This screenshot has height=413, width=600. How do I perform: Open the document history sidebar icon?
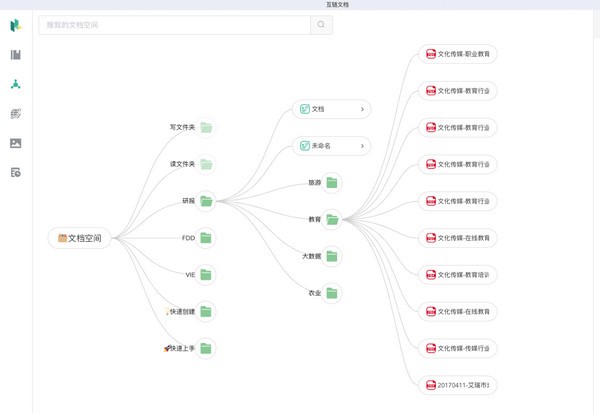coord(16,173)
